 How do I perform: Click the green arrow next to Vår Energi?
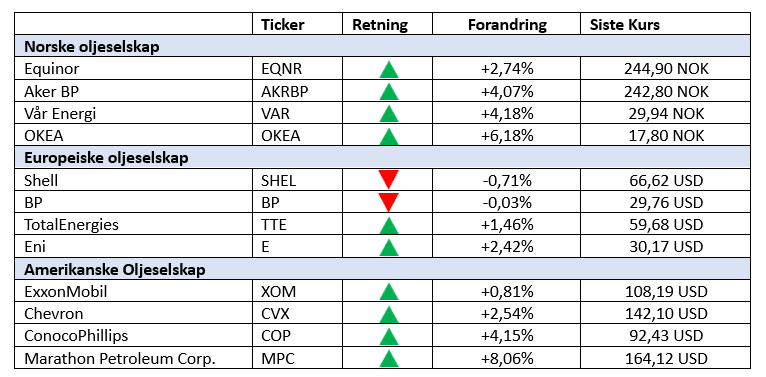point(389,114)
